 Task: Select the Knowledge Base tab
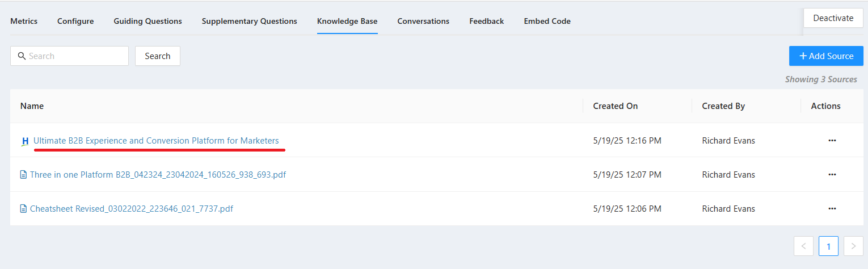(347, 21)
